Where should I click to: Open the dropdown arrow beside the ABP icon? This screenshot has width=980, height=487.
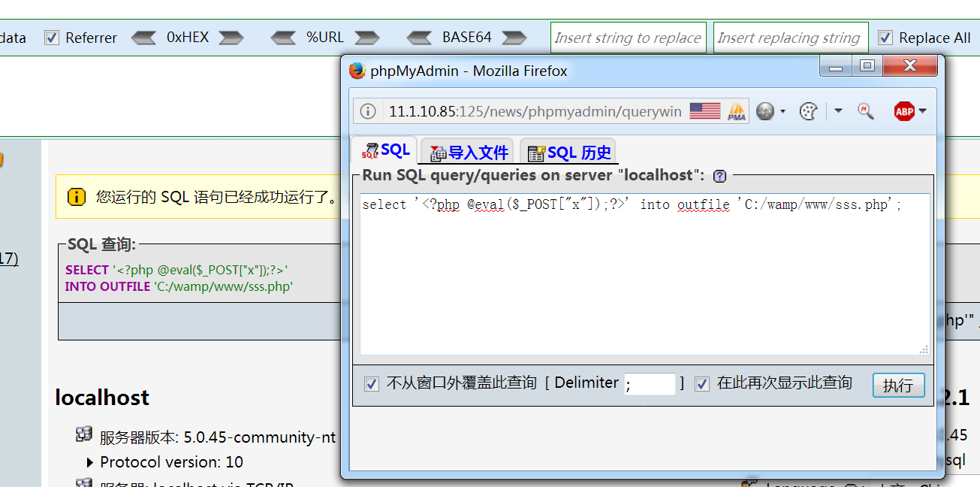[923, 111]
